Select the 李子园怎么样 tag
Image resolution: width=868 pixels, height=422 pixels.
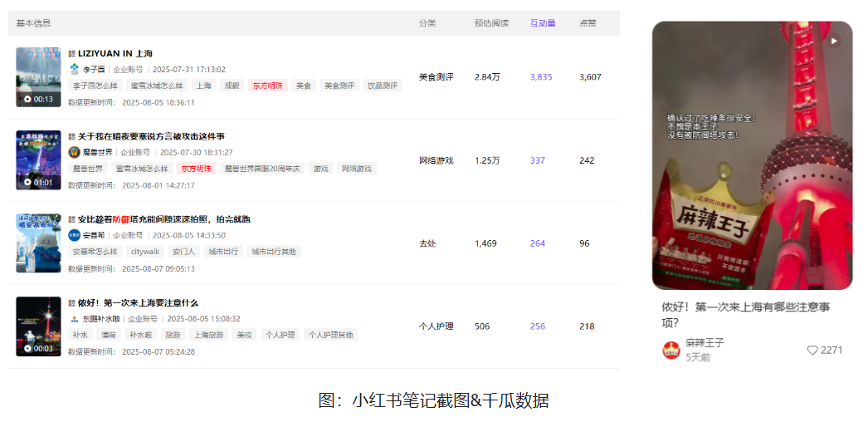point(95,86)
